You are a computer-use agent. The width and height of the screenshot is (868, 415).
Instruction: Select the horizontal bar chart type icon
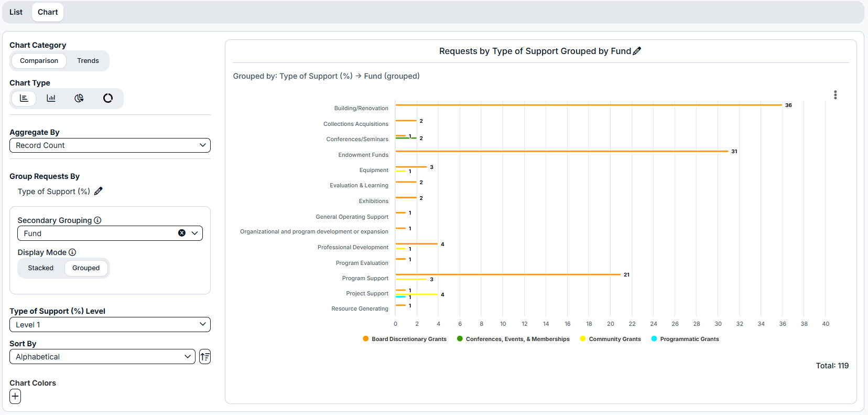tap(24, 98)
